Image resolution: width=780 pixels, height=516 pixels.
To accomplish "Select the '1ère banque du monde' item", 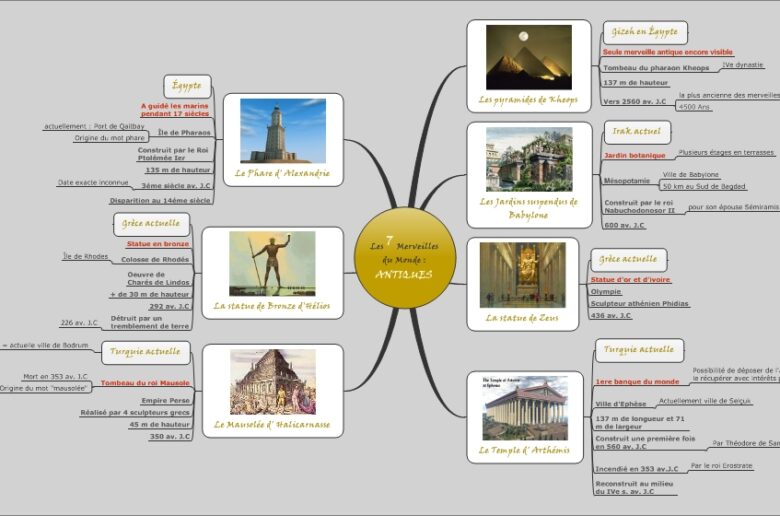I will click(x=637, y=381).
